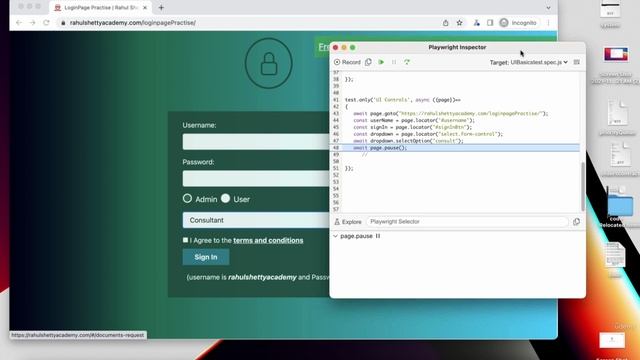Viewport: 640px width, 360px height.
Task: Collapse the page.pause log entry chevron
Action: [x=336, y=236]
